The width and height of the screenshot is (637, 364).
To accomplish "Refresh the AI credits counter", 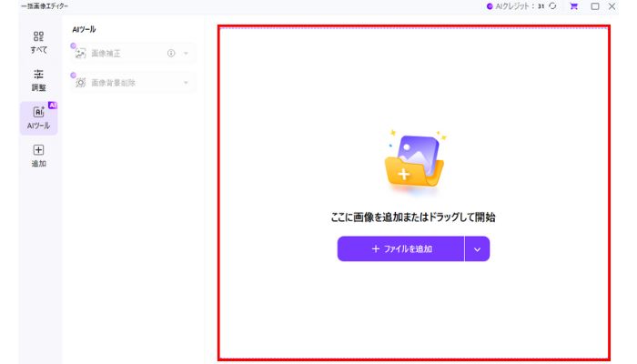I will point(552,6).
